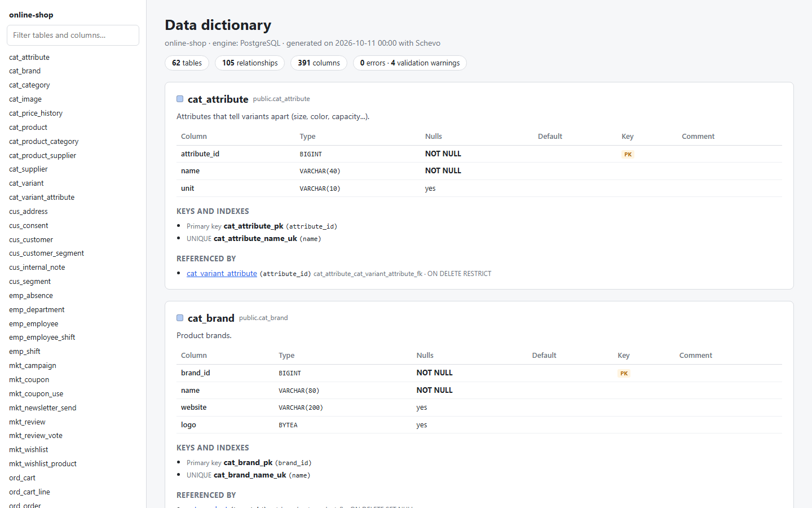Navigate to cat_product_category in sidebar
812x508 pixels.
pos(44,142)
